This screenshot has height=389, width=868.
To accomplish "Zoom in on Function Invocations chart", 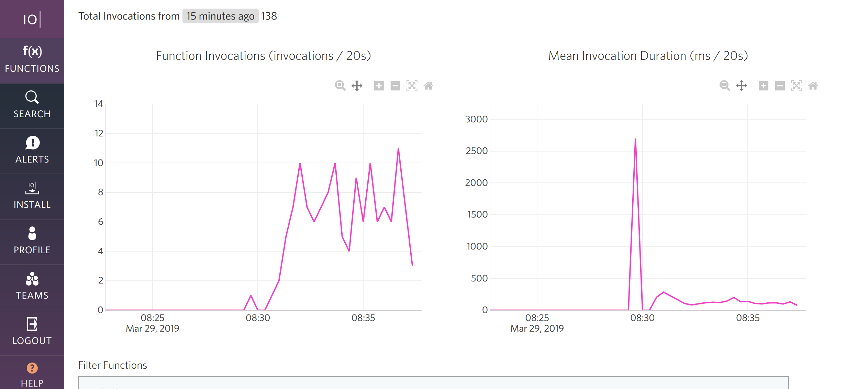I will [379, 86].
